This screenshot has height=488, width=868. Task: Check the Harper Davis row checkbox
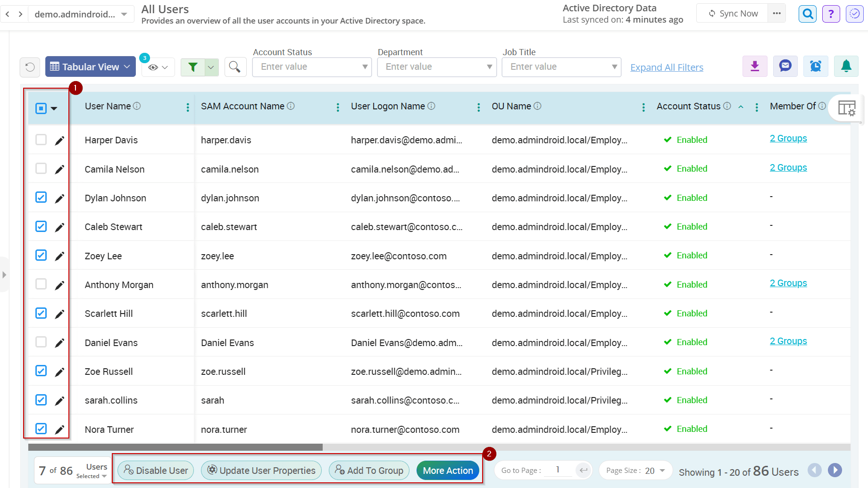click(41, 140)
